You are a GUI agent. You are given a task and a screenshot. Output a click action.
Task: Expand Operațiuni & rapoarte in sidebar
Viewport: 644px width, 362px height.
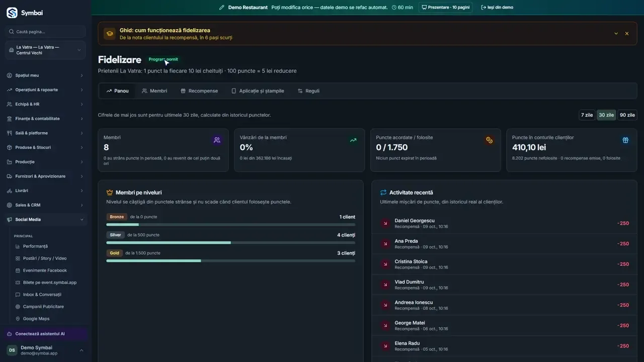pyautogui.click(x=45, y=90)
